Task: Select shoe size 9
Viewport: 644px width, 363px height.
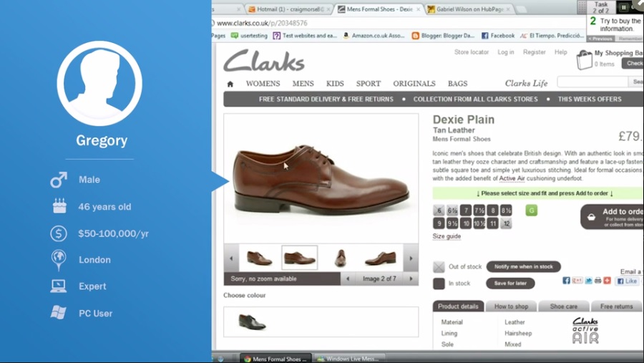Action: pyautogui.click(x=439, y=223)
